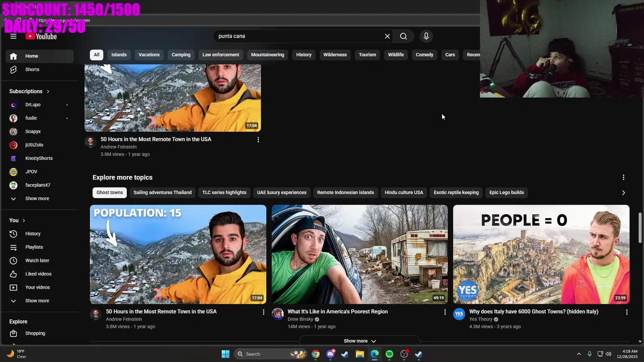
Task: Open Liked videos in the sidebar
Action: (40, 274)
